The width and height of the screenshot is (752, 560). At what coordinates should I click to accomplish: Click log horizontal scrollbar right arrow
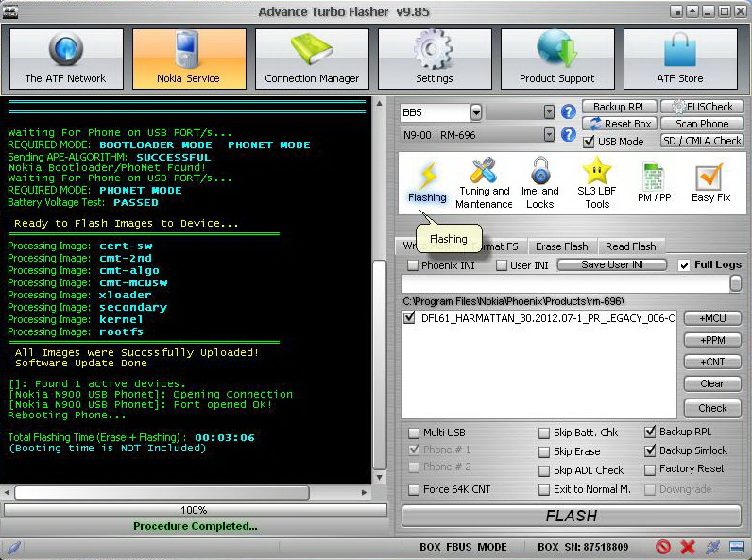click(365, 492)
